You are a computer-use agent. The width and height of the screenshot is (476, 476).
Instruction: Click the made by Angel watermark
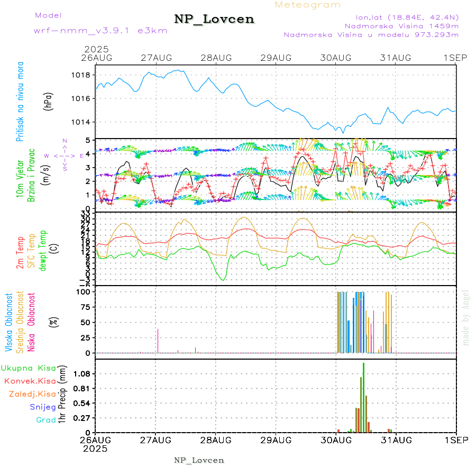466,317
